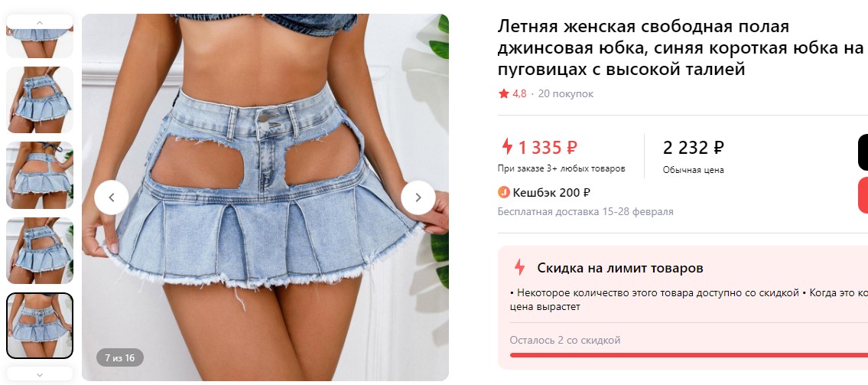Click thumbnail list scroll-up chevron
Viewport: 868px width, 385px height.
[x=39, y=22]
